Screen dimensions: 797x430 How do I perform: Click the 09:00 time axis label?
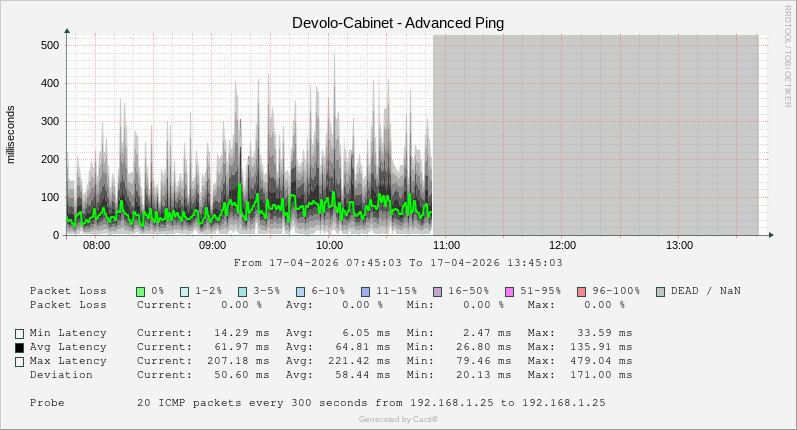pyautogui.click(x=213, y=246)
